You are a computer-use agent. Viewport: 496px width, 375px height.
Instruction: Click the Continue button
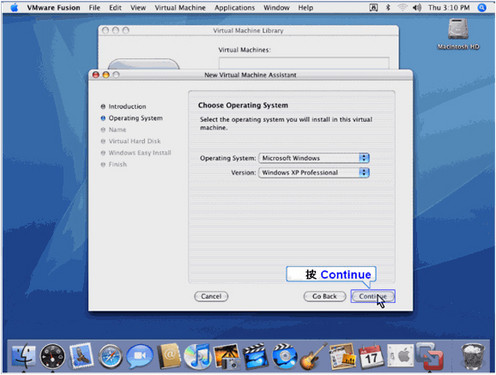click(373, 296)
